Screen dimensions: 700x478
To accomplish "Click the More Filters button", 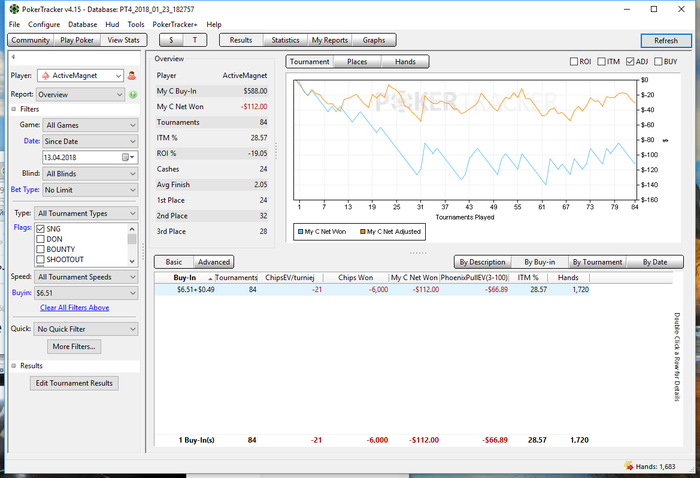I will coord(74,346).
